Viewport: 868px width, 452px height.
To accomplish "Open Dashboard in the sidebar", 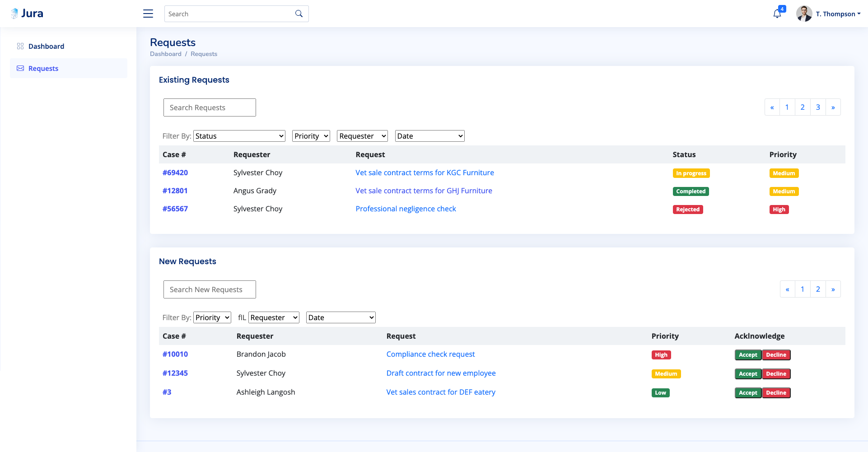I will click(46, 46).
